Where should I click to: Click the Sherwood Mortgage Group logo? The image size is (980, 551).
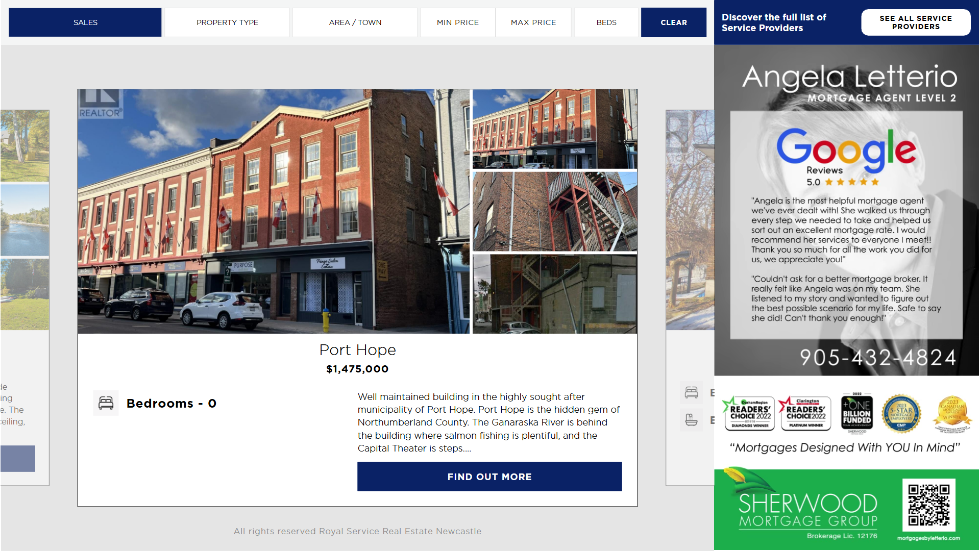click(807, 509)
